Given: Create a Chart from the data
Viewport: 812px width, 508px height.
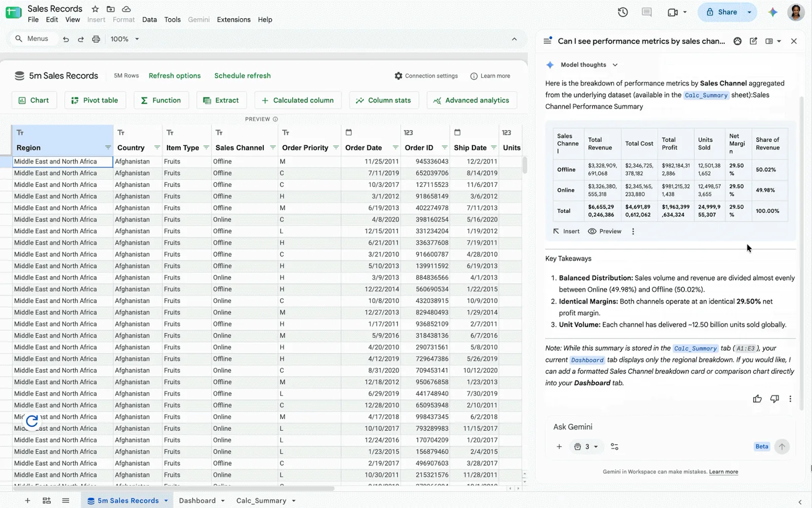Looking at the screenshot, I should 34,100.
